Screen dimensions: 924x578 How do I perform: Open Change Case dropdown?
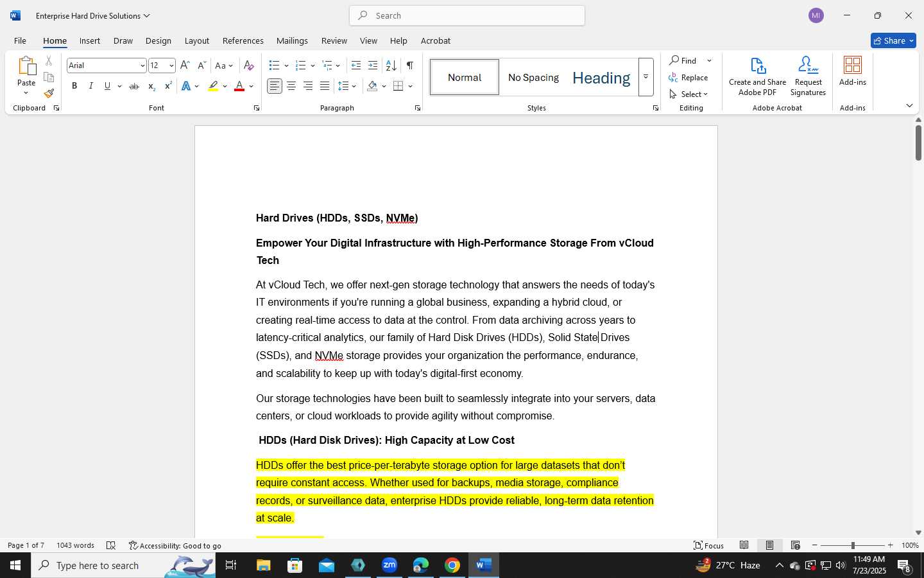click(x=224, y=66)
